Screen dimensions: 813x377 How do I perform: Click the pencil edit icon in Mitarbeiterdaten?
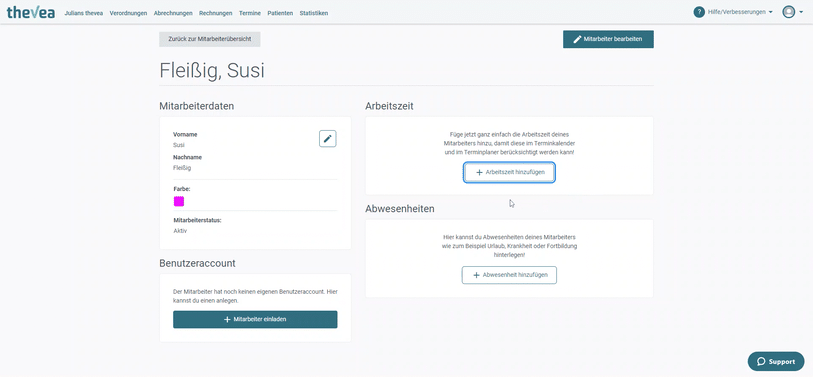328,138
